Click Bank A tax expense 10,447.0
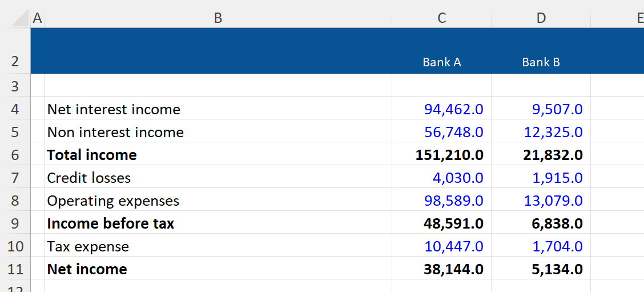 point(453,246)
